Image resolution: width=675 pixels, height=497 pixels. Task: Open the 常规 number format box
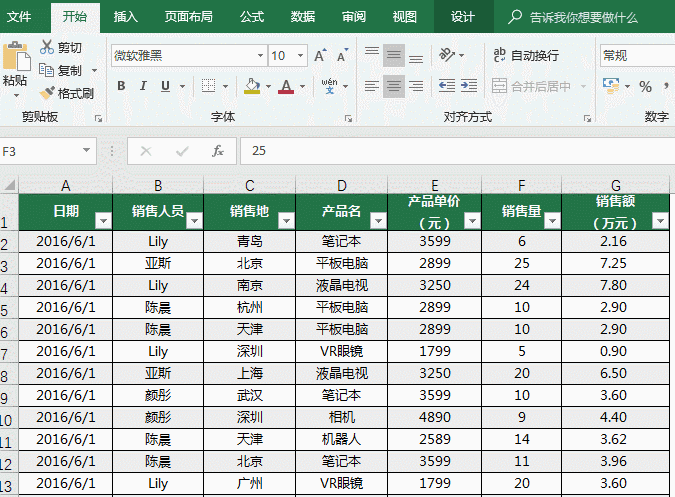tap(638, 56)
